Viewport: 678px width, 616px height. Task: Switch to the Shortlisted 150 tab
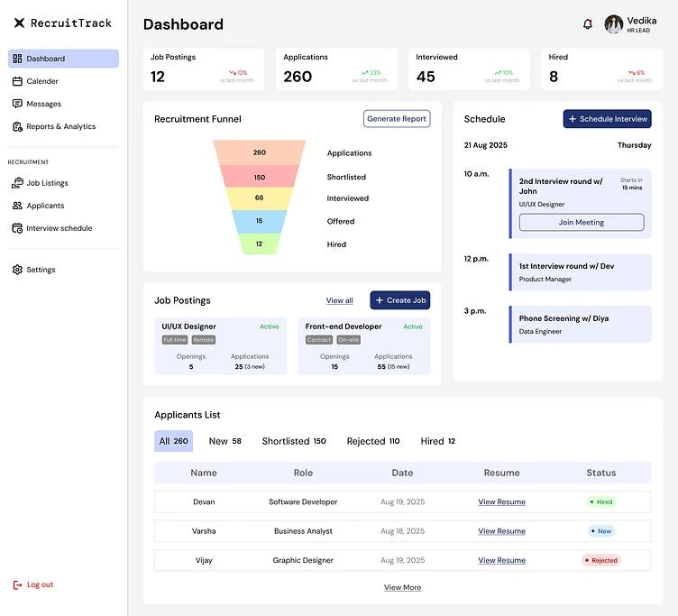pos(294,441)
